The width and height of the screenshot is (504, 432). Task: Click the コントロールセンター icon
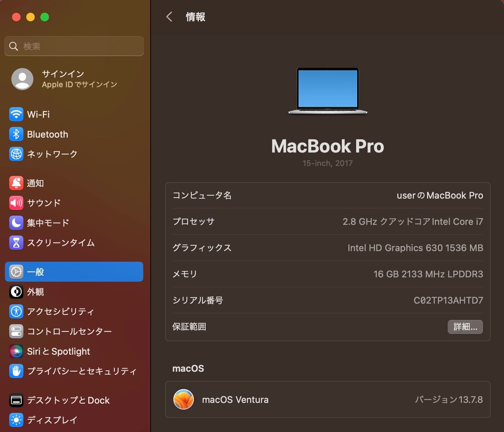click(x=16, y=331)
